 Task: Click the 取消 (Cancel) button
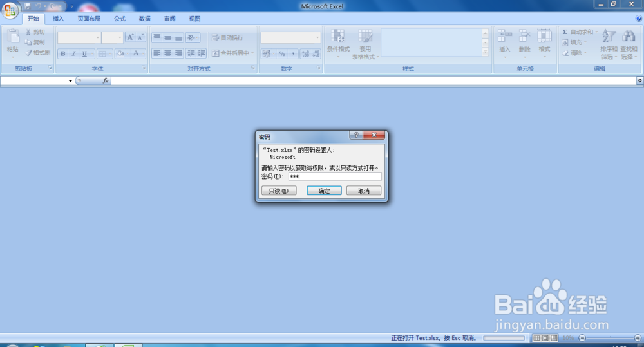(x=364, y=191)
